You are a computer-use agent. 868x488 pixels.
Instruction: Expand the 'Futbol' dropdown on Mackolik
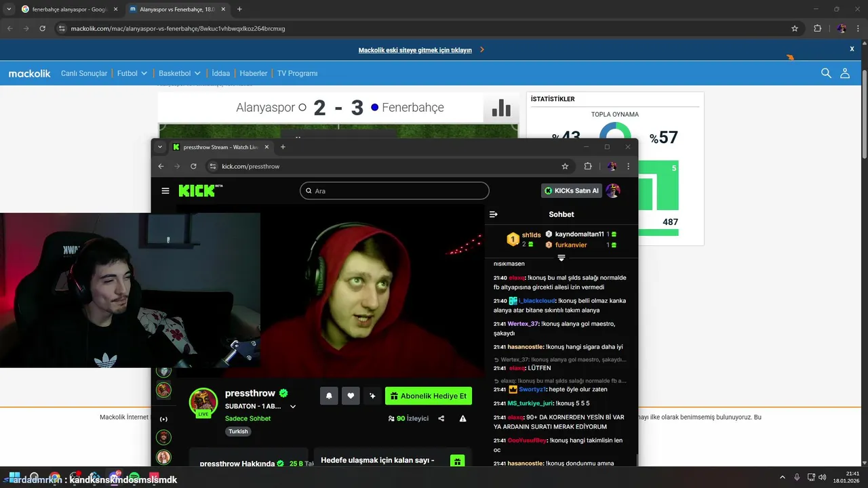click(132, 73)
